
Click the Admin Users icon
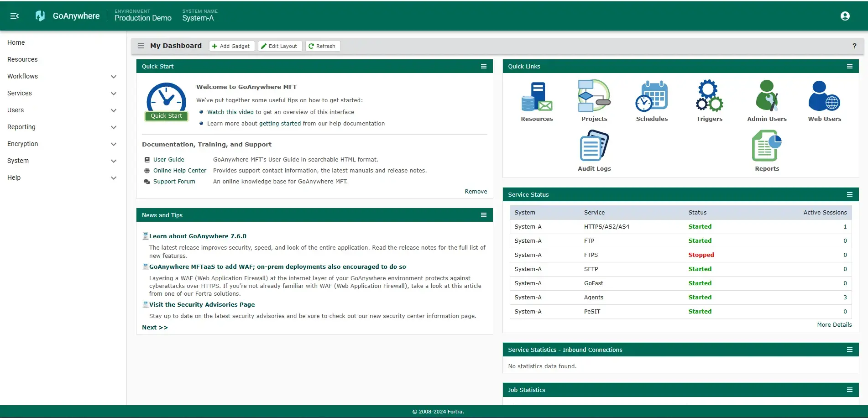(767, 96)
